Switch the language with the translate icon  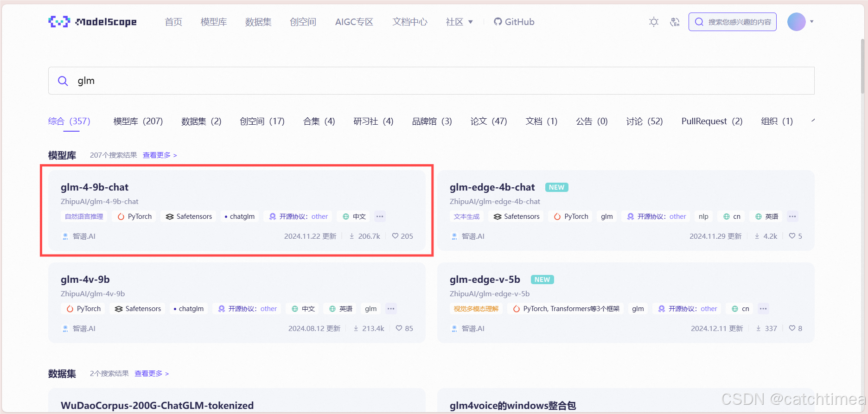(675, 22)
